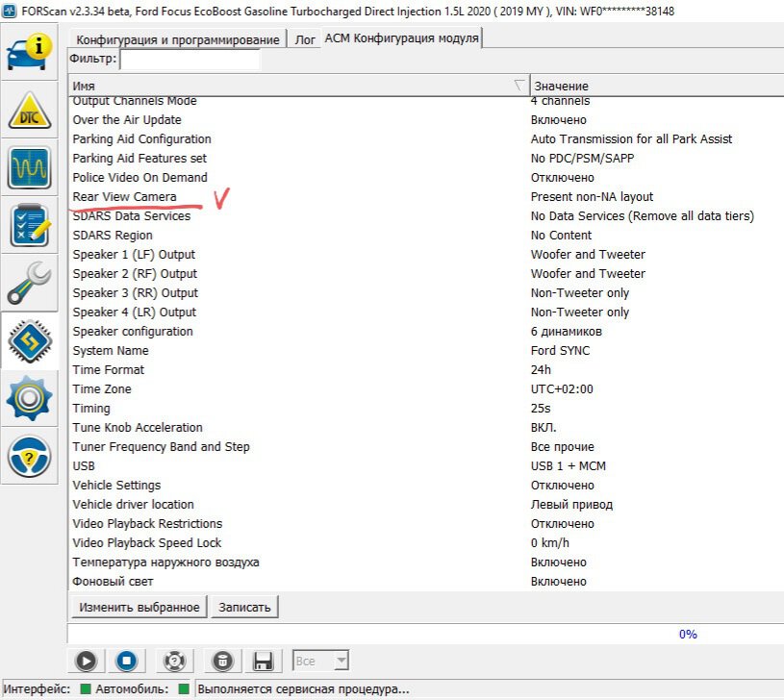Click the sort arrow in Имя column
This screenshot has width=784, height=700.
(520, 86)
